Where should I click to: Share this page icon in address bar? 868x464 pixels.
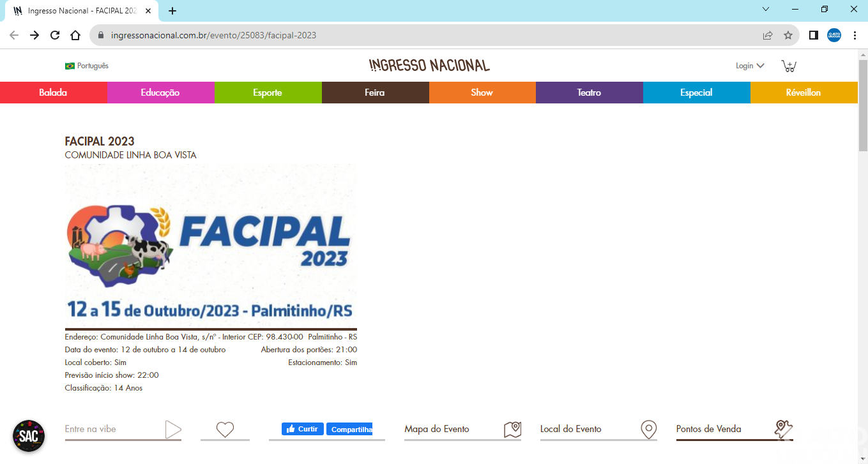coord(768,35)
